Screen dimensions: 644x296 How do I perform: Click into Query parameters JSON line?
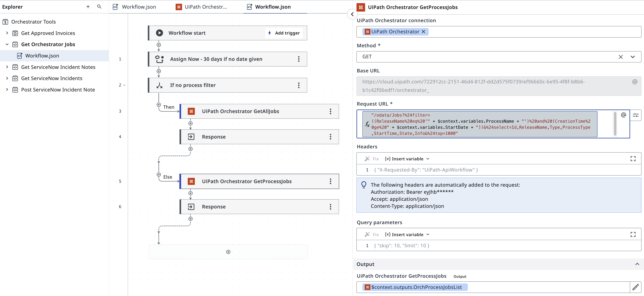(499, 245)
